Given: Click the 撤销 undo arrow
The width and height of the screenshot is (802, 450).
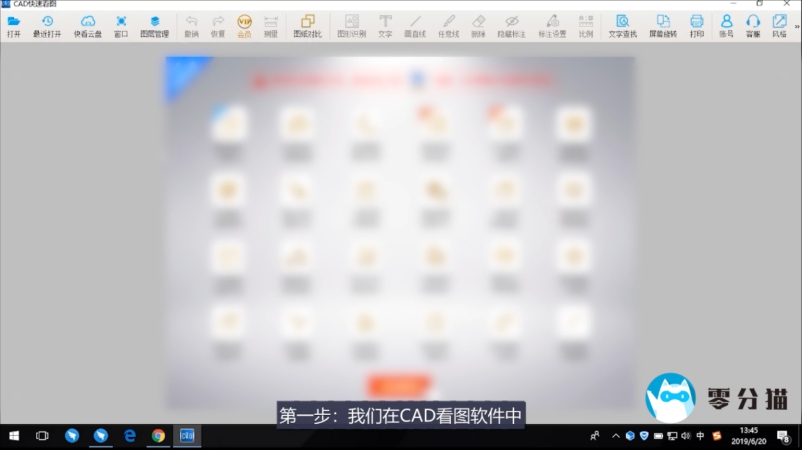Looking at the screenshot, I should 191,26.
